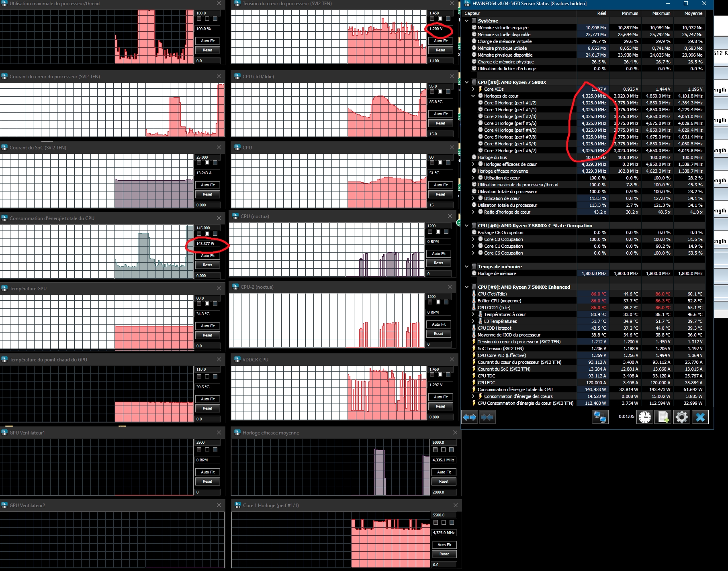
Task: Expand Ratio d'horloge de cœur
Action: (473, 212)
